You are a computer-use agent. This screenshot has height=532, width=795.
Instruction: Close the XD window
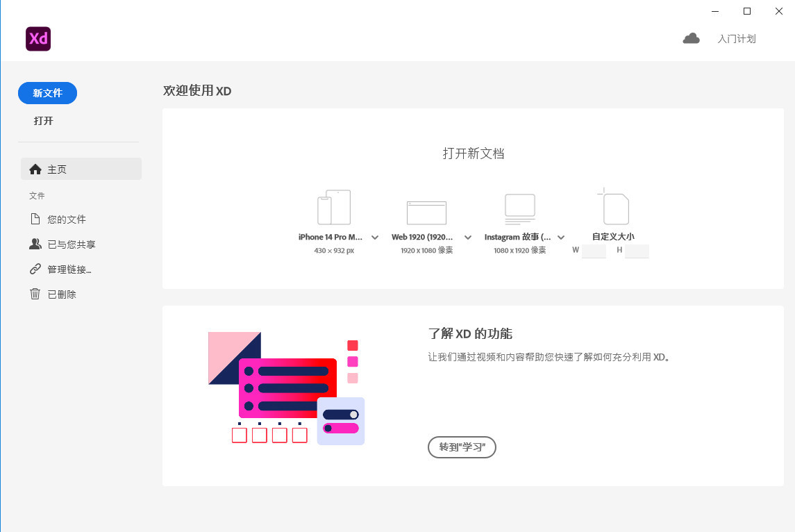point(779,11)
